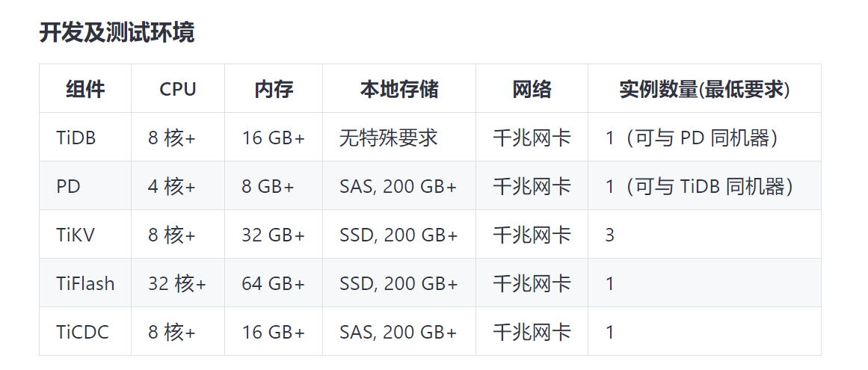Select the CPU column header
Screen dimensions: 868x370
[178, 90]
